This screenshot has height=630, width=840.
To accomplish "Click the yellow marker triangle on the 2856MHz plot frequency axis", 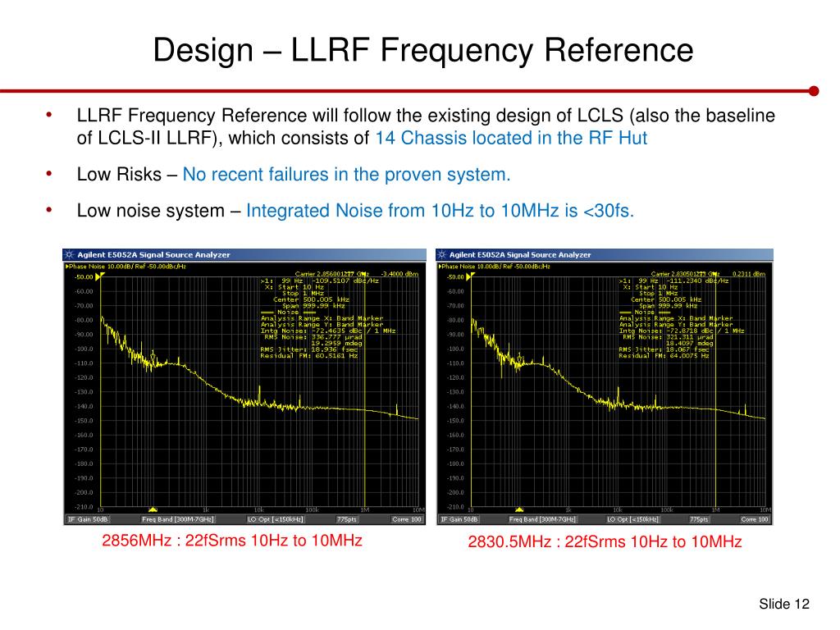I will point(153,509).
